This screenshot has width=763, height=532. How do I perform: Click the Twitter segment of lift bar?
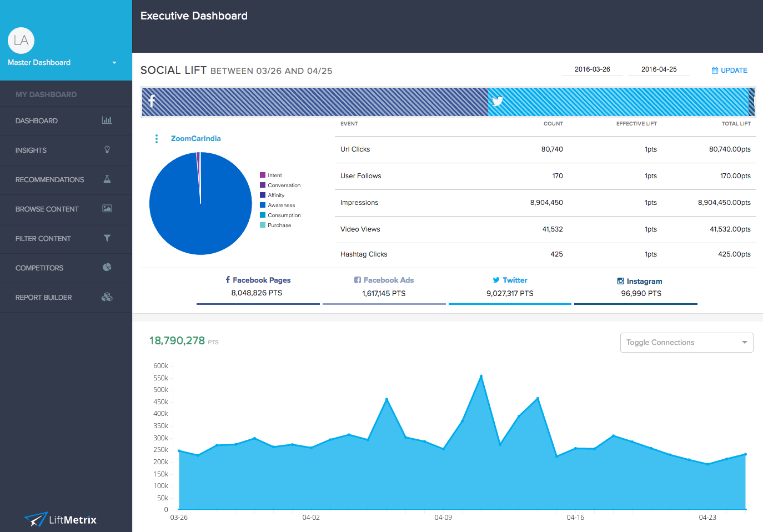coord(618,102)
